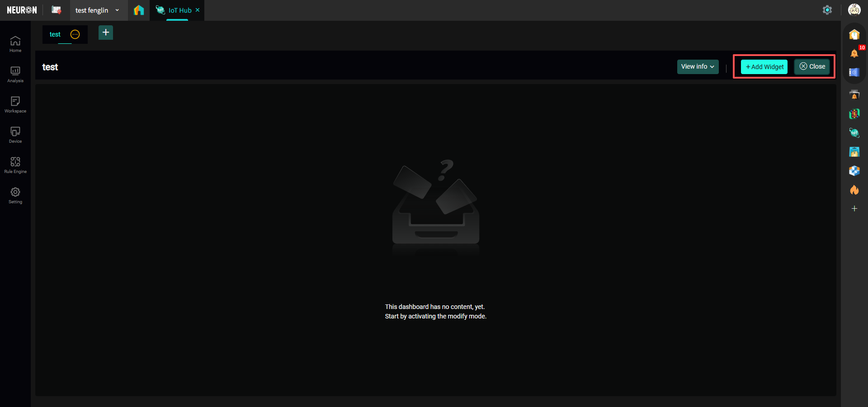Open the map location icon beside Neuron logo
Image resolution: width=868 pixels, height=407 pixels.
coord(57,10)
